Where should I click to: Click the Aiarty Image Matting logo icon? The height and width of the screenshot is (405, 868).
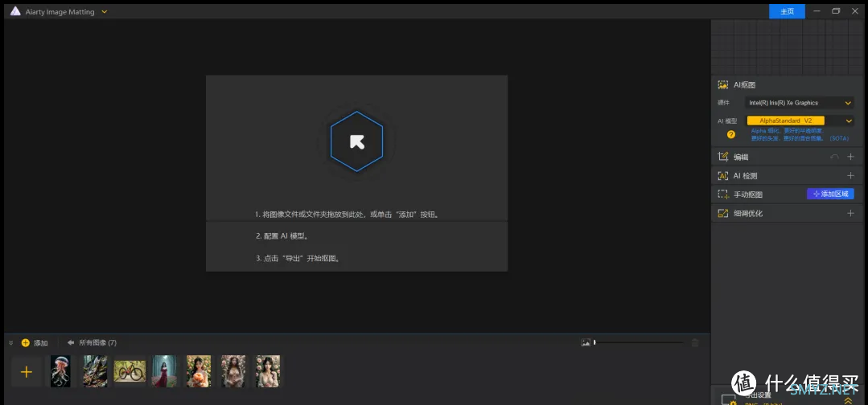click(x=15, y=11)
